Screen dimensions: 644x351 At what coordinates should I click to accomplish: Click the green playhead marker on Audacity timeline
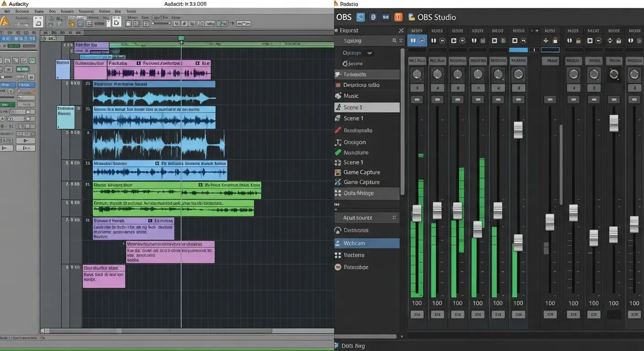[x=181, y=38]
